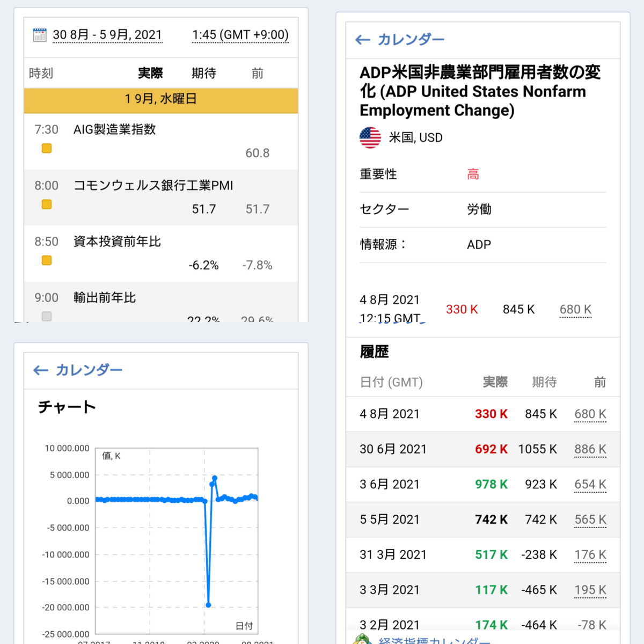Click yellow importance marker for 資本投資前年比

(x=47, y=260)
